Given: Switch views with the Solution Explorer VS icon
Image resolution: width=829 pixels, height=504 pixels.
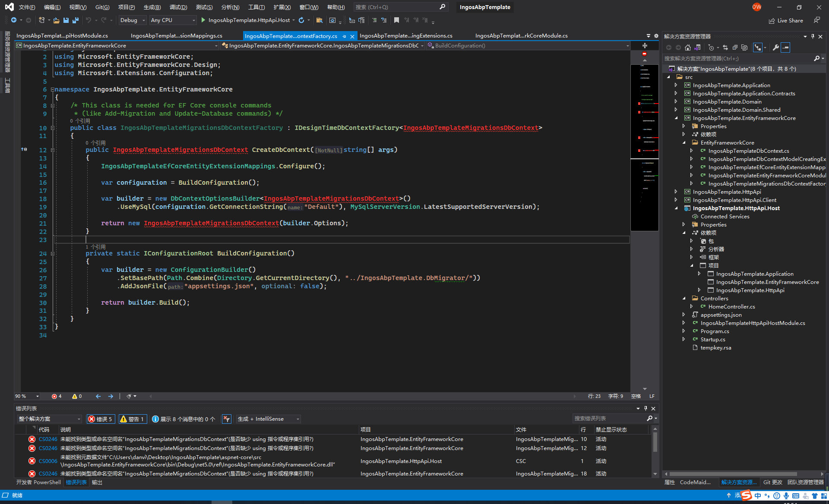Looking at the screenshot, I should click(x=697, y=47).
